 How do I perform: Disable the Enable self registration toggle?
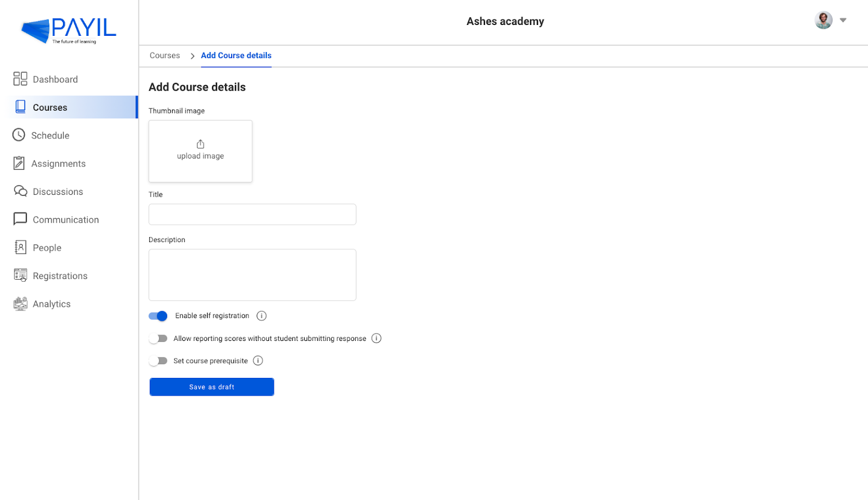point(158,316)
